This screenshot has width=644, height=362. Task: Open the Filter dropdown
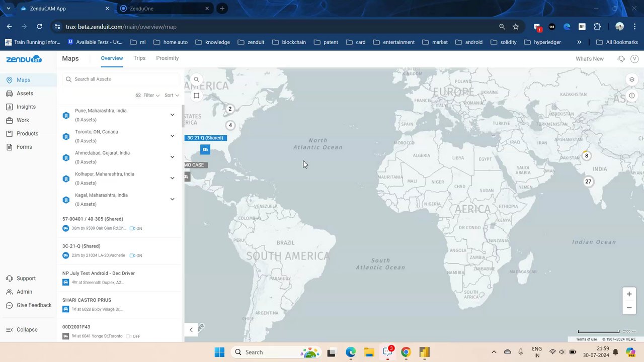[x=151, y=95]
